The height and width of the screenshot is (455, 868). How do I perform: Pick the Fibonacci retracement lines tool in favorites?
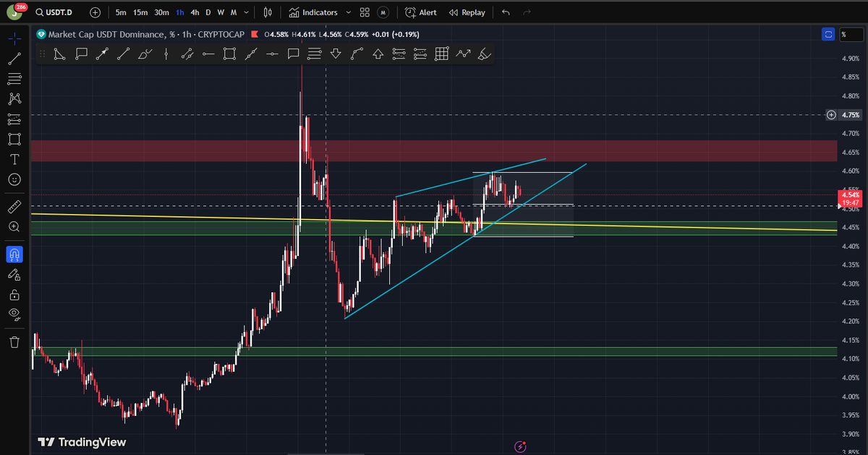pos(314,53)
